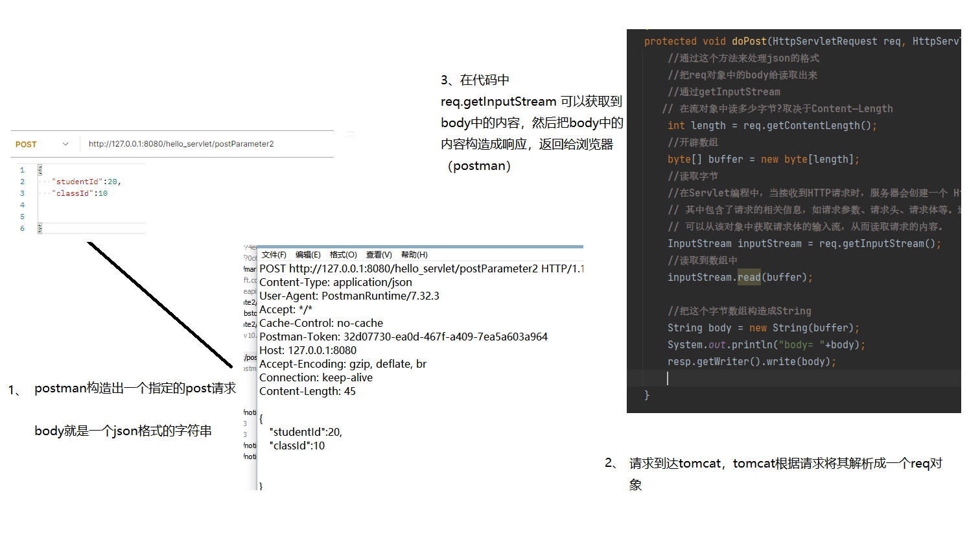Open the 编辑(E) menu in Notepad

(x=308, y=255)
